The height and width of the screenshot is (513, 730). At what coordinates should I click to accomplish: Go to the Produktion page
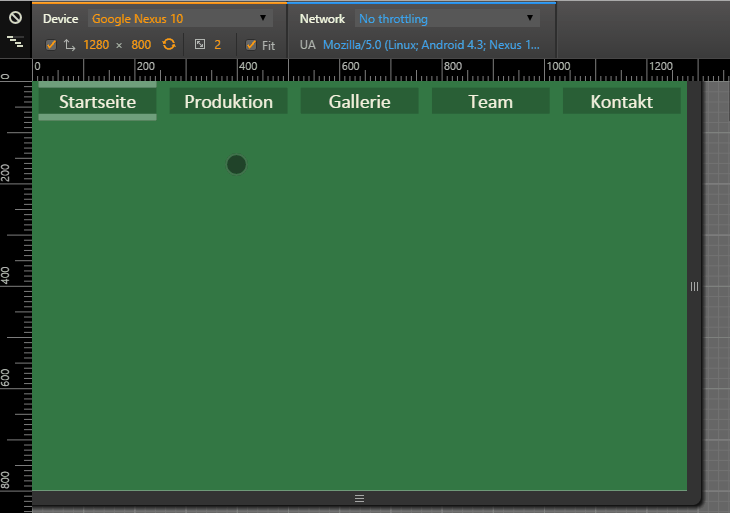pyautogui.click(x=228, y=101)
